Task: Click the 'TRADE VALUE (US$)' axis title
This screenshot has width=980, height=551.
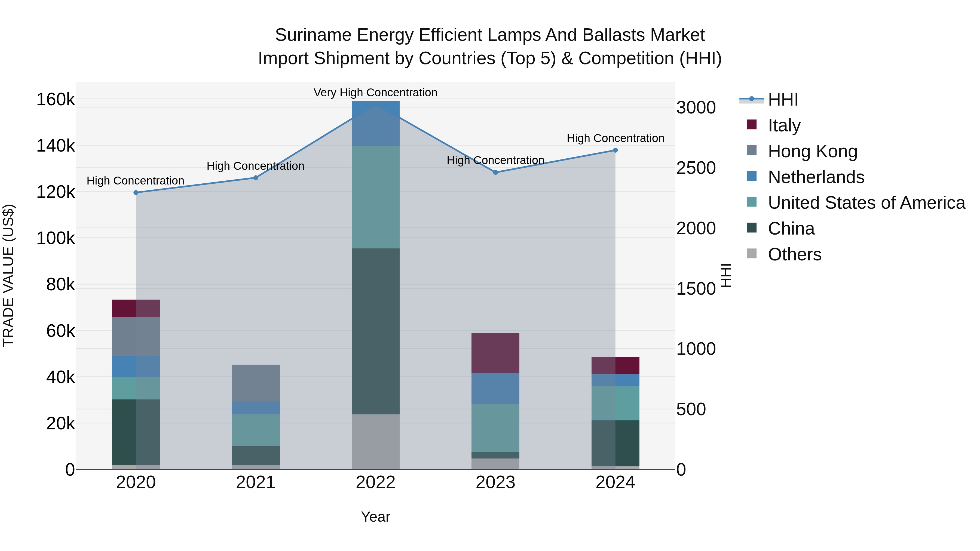Action: pos(8,275)
